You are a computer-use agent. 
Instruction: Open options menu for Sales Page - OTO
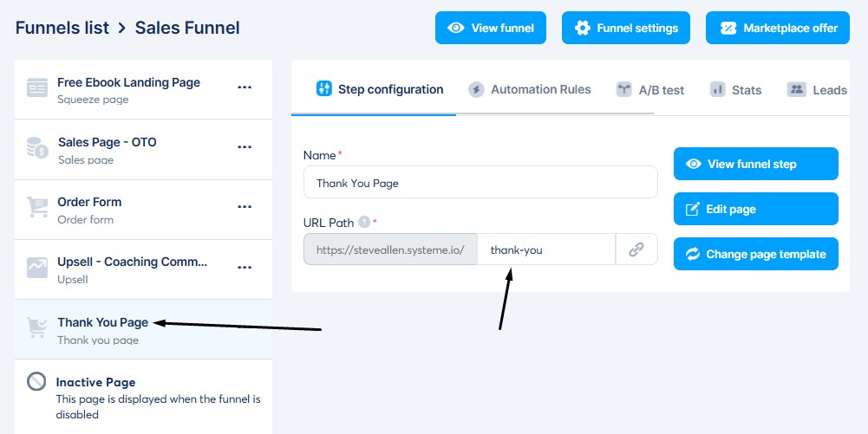tap(245, 146)
